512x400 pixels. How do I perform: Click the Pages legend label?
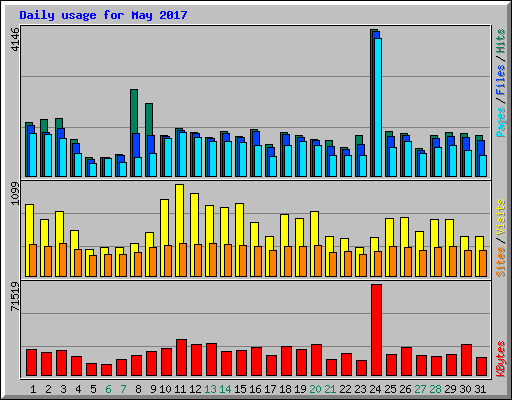[500, 122]
